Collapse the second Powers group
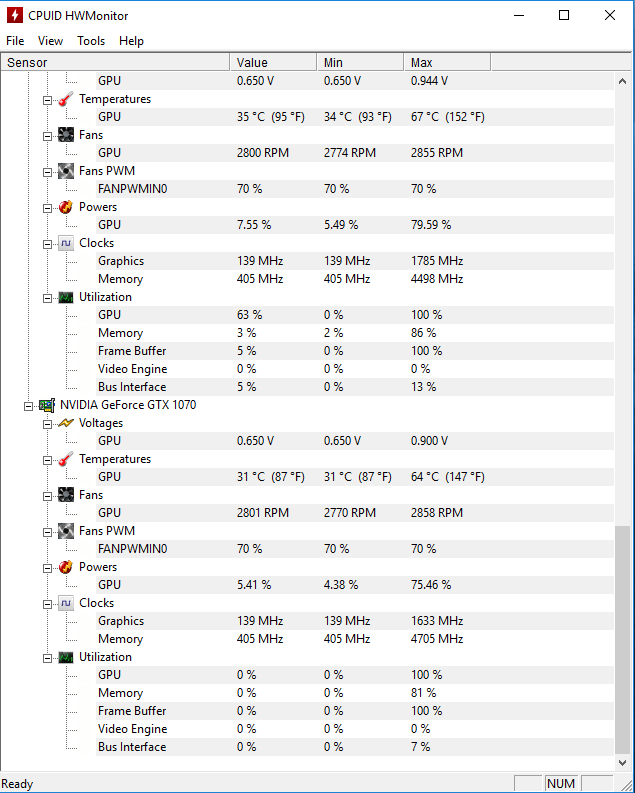 47,567
